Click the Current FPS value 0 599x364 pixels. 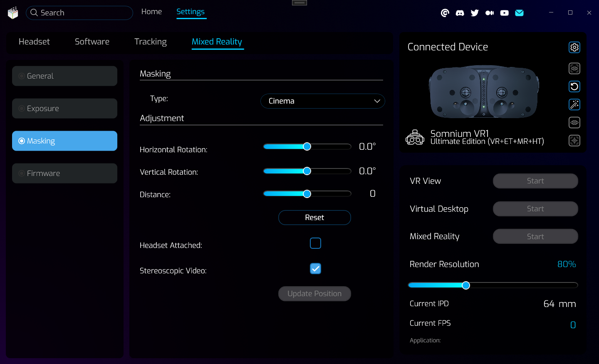(x=573, y=325)
